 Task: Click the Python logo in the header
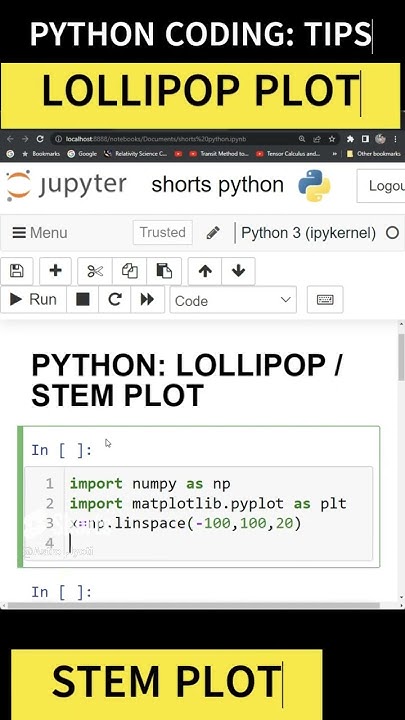314,186
